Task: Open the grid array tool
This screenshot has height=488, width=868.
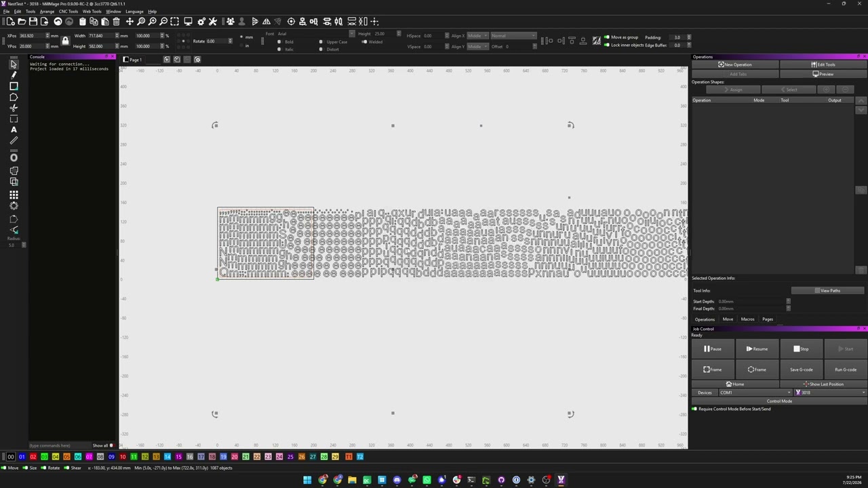Action: (14, 195)
